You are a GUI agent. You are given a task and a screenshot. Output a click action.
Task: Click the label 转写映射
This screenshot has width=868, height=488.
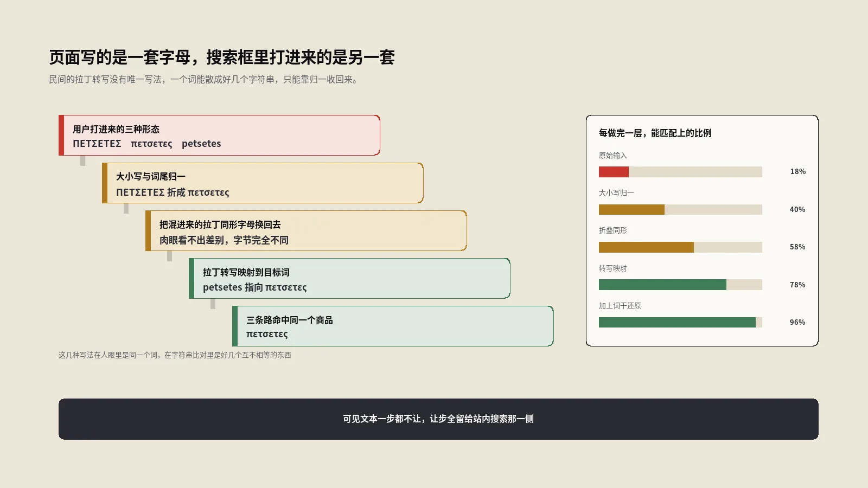(612, 268)
